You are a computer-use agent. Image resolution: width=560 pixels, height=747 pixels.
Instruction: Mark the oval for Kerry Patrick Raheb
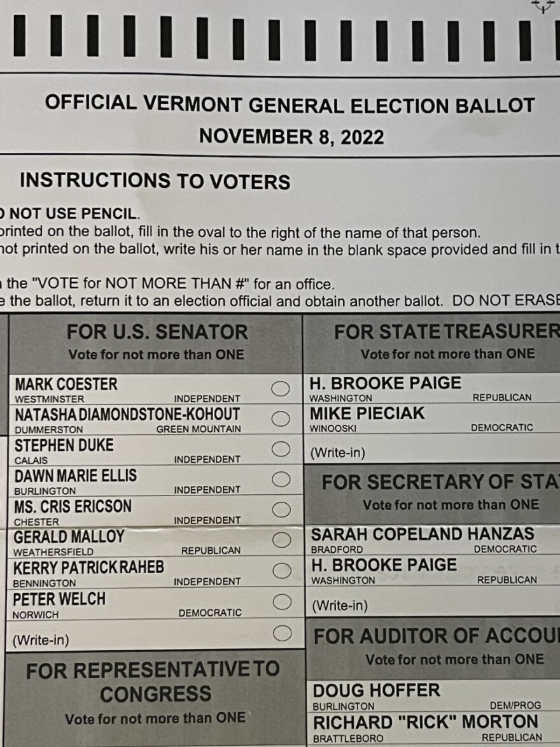[x=281, y=571]
